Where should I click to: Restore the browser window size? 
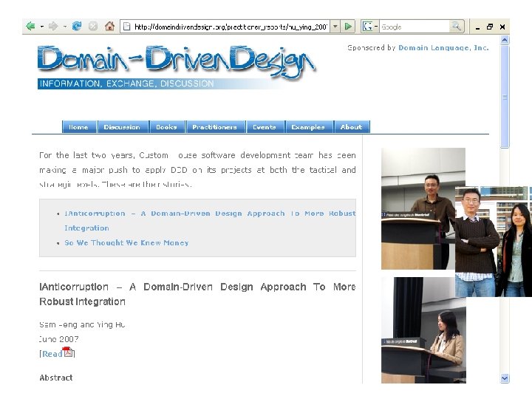click(x=490, y=27)
